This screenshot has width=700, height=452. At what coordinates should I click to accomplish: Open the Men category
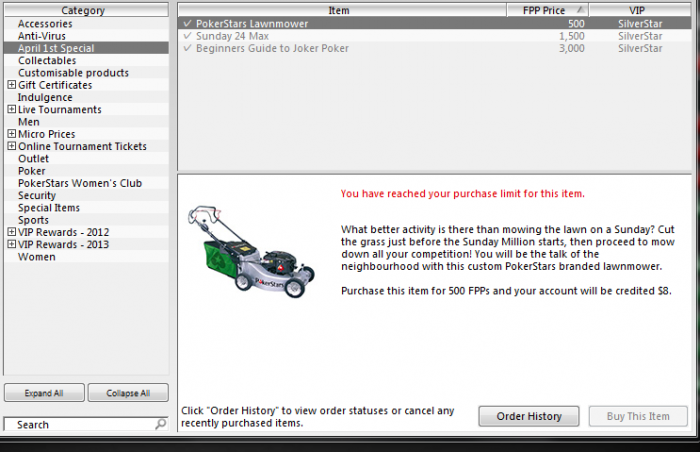point(29,122)
